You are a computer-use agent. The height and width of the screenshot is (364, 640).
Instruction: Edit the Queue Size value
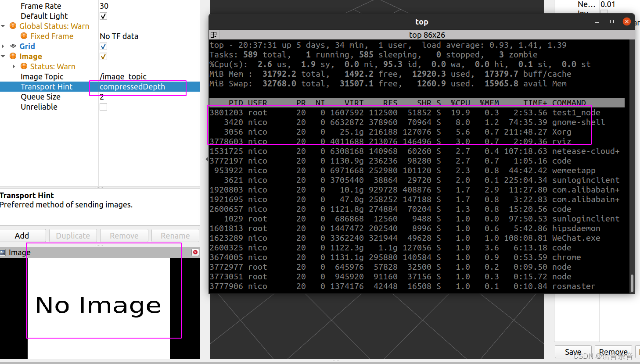(x=149, y=96)
